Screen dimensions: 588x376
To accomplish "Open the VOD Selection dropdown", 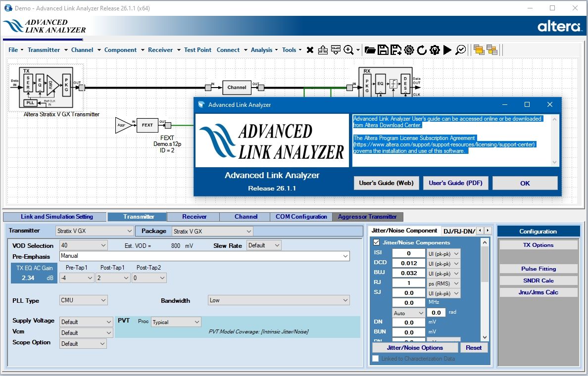I will pyautogui.click(x=83, y=245).
